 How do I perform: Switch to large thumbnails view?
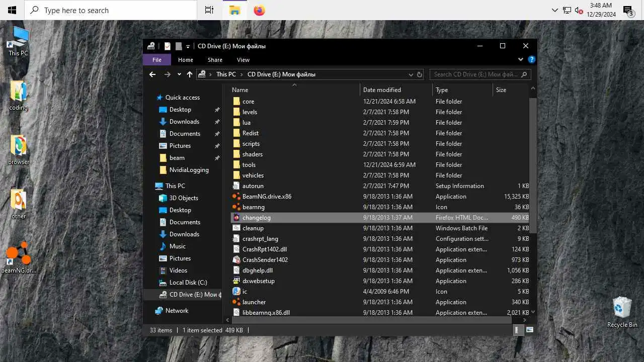529,330
